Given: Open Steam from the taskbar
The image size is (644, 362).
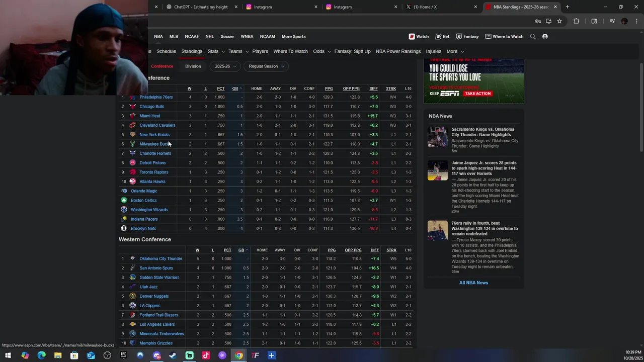Looking at the screenshot, I should pyautogui.click(x=173, y=355).
